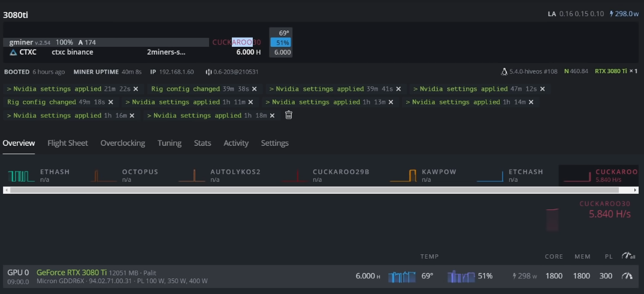Open the Settings tab
Viewport: 644px width, 294px height.
[275, 143]
